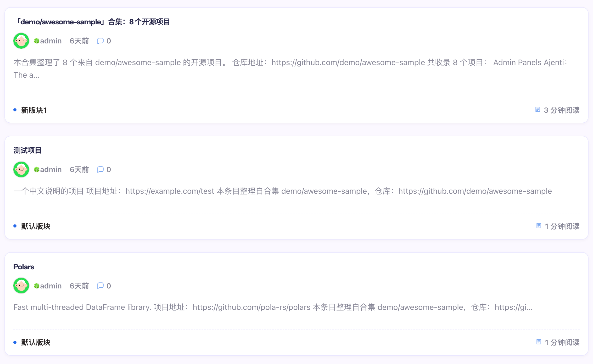Click reading-time icon on the 测试项目 post
This screenshot has height=364, width=593.
539,226
